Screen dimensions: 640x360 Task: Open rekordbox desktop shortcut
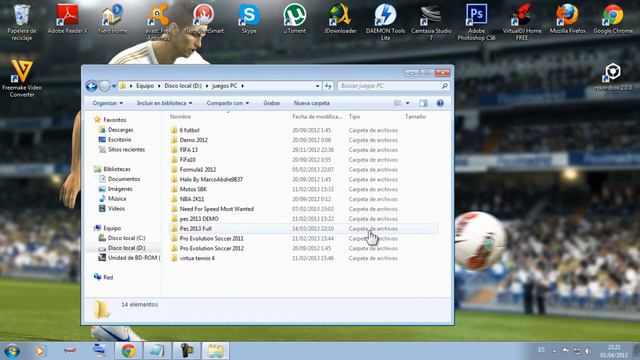point(613,77)
